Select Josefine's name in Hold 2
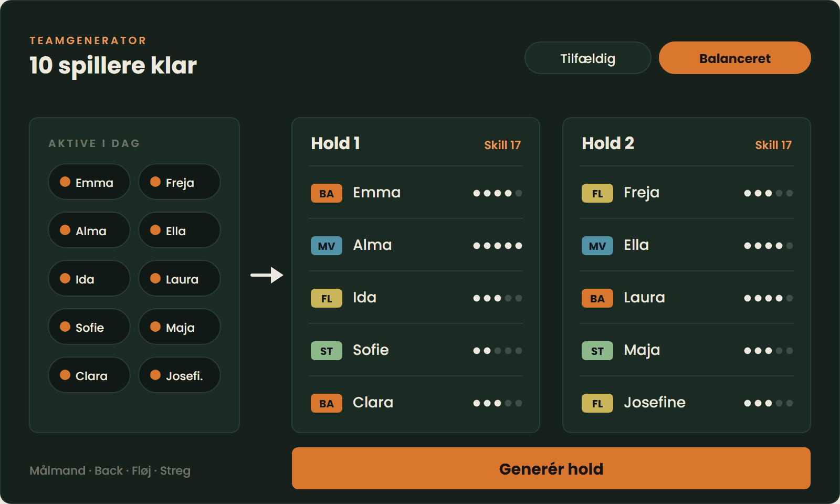This screenshot has height=504, width=840. [x=655, y=402]
